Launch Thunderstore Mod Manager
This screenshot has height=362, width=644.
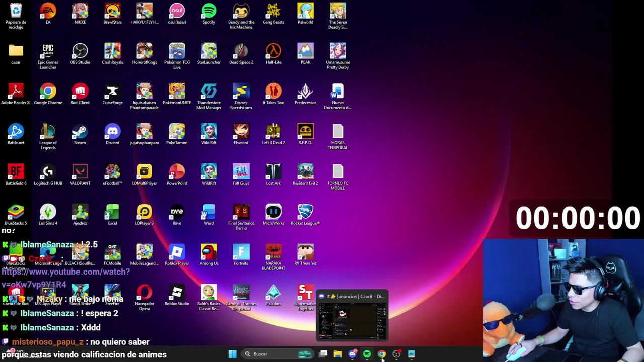[209, 97]
